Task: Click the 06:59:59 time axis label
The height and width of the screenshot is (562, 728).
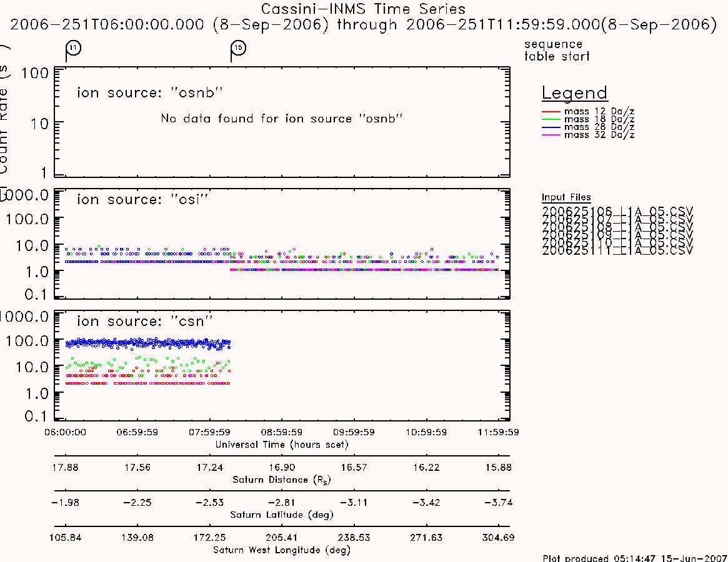Action: tap(137, 432)
